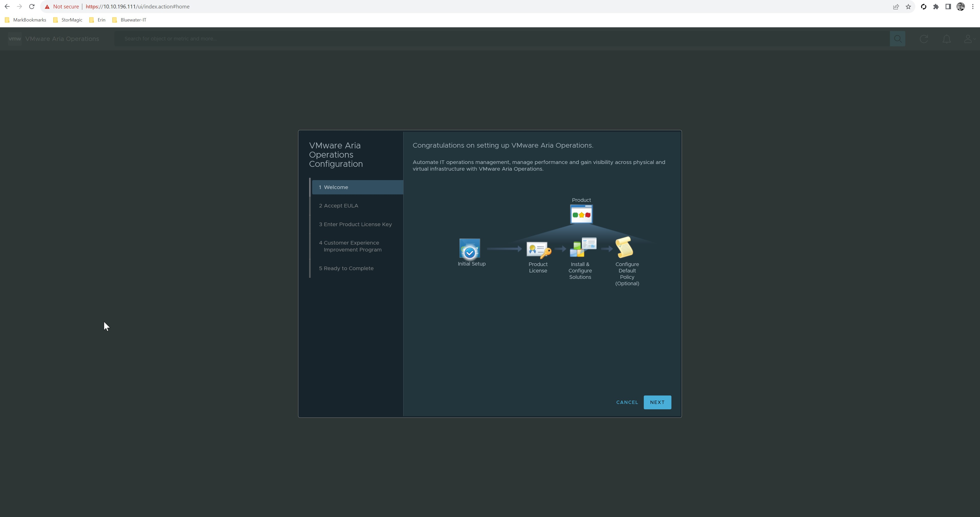Click Configure Default Policy scroll icon
The width and height of the screenshot is (980, 517).
(625, 247)
